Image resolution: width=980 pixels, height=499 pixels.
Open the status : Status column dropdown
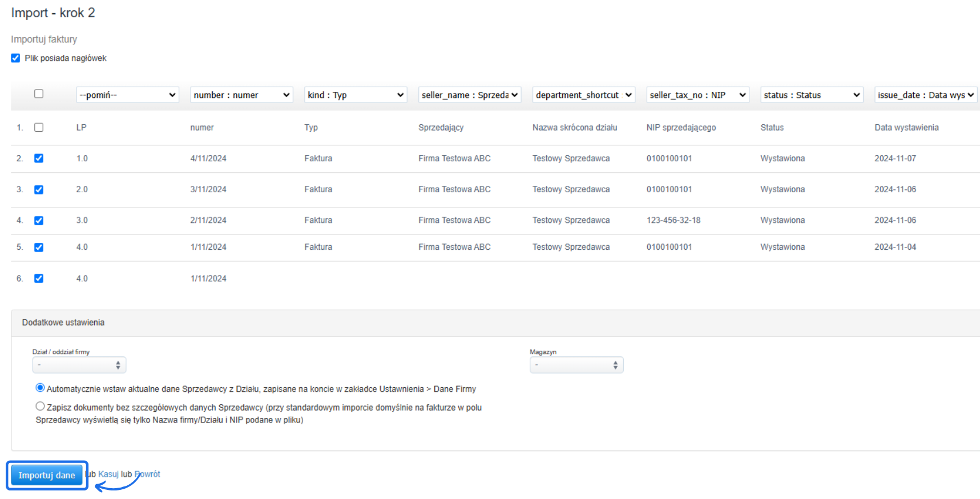(812, 95)
